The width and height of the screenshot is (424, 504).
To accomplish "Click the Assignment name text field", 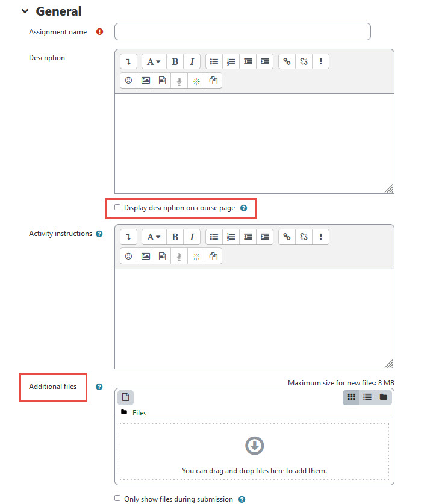I will tap(242, 32).
